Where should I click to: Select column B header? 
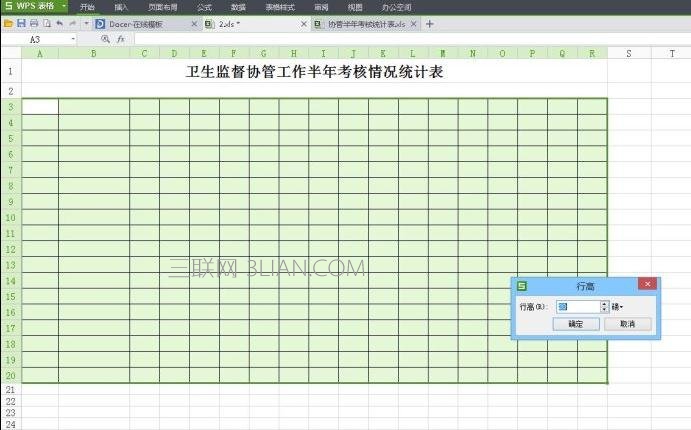tap(94, 53)
